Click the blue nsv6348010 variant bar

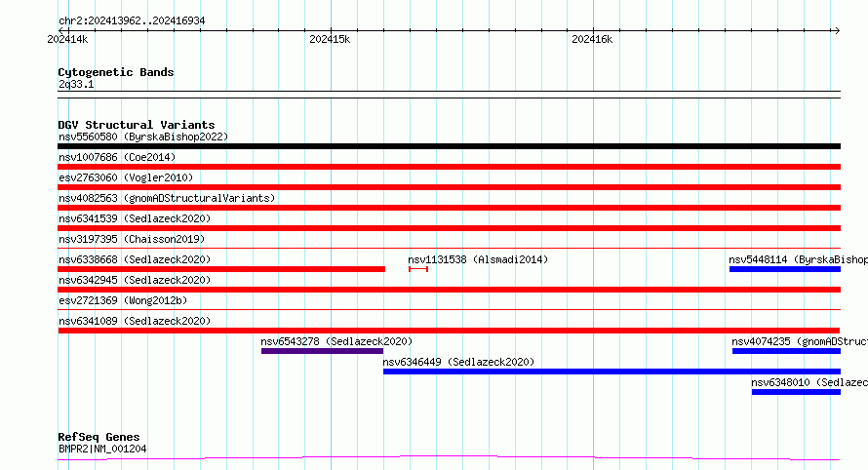tap(796, 392)
